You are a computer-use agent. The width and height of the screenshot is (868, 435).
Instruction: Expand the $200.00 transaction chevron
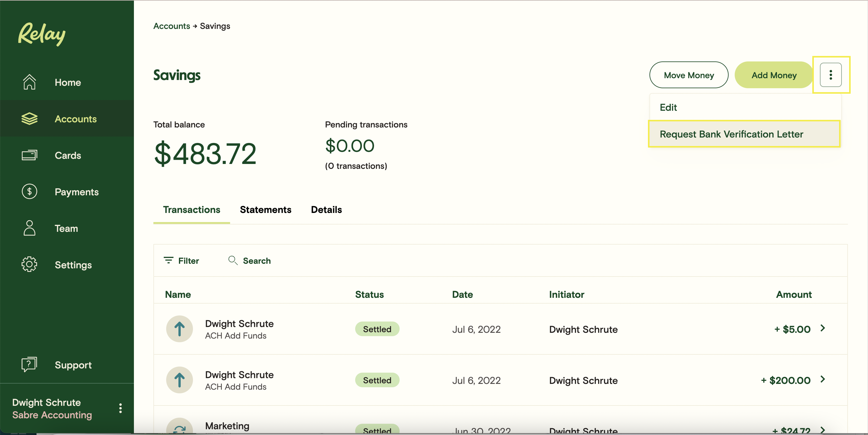pyautogui.click(x=823, y=379)
